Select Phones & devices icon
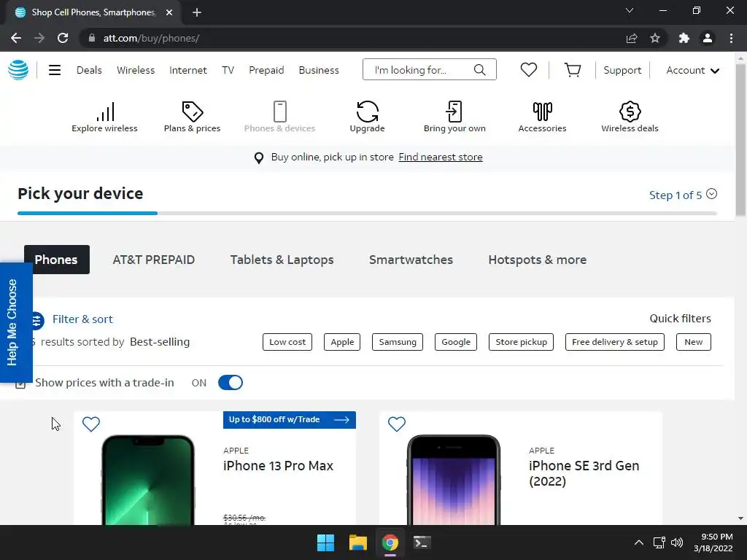747x560 pixels. [279, 112]
